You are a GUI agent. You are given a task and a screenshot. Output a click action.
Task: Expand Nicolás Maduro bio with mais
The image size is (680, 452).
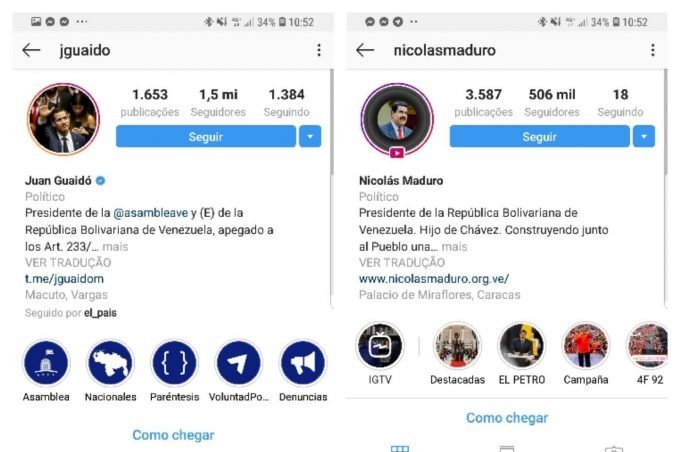tap(454, 247)
